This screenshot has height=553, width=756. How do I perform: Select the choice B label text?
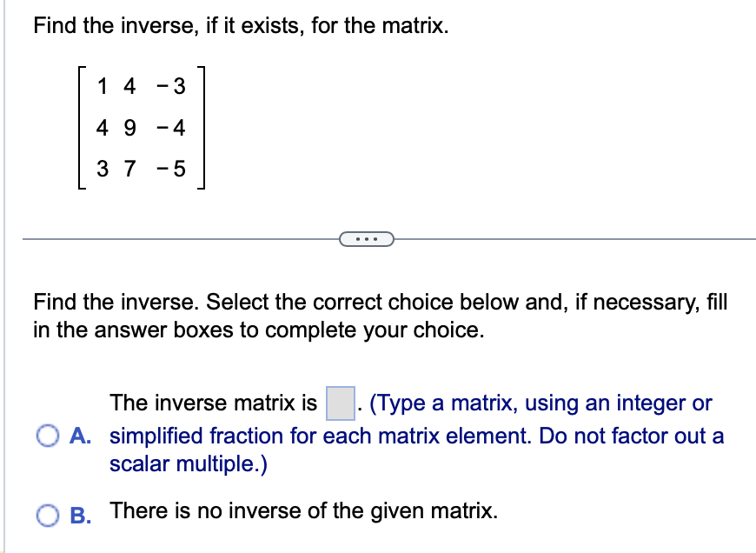click(x=80, y=515)
